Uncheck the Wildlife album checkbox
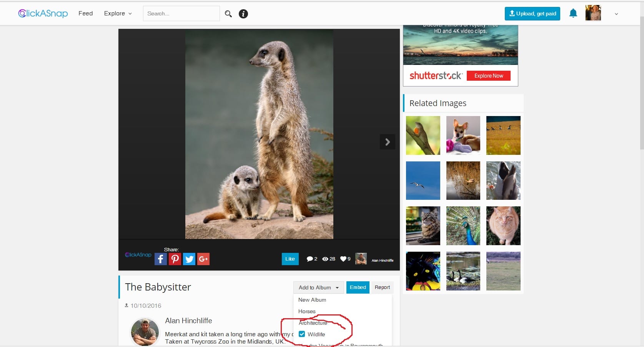Image resolution: width=644 pixels, height=347 pixels. 301,334
